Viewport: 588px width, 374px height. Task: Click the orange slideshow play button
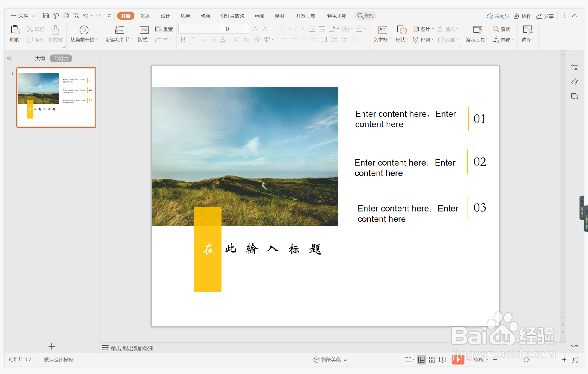coord(458,360)
